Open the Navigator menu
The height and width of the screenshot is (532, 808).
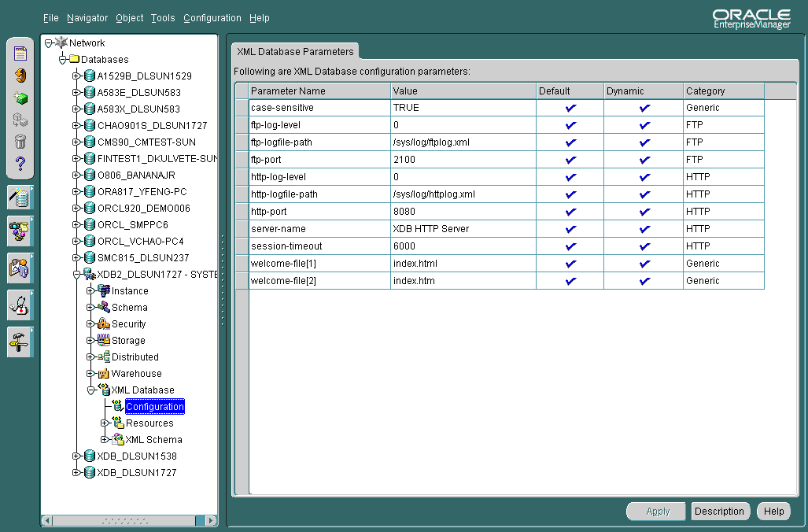tap(87, 17)
